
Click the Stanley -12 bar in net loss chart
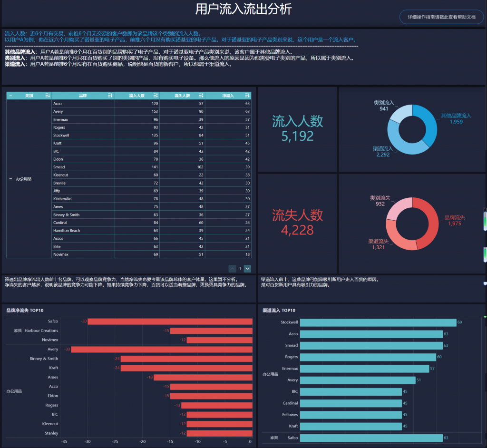(x=220, y=433)
